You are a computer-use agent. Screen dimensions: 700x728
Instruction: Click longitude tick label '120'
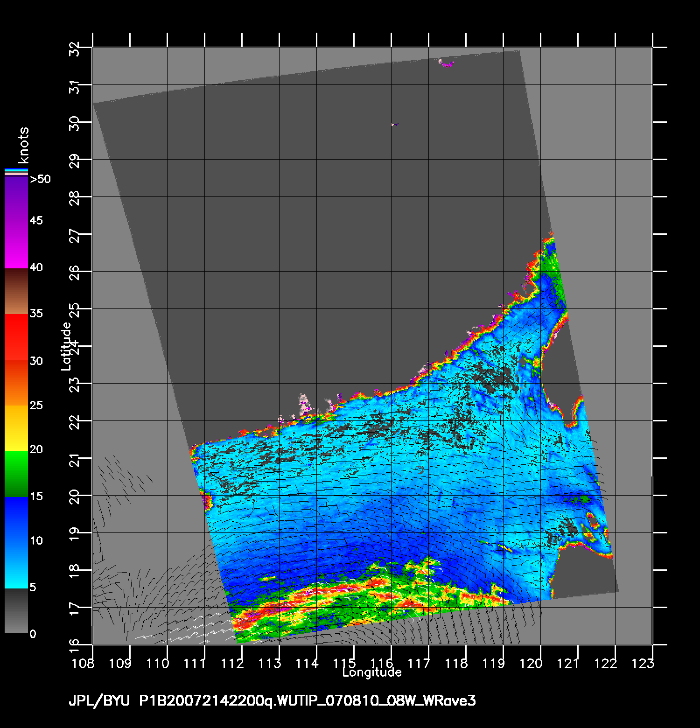pos(531,663)
